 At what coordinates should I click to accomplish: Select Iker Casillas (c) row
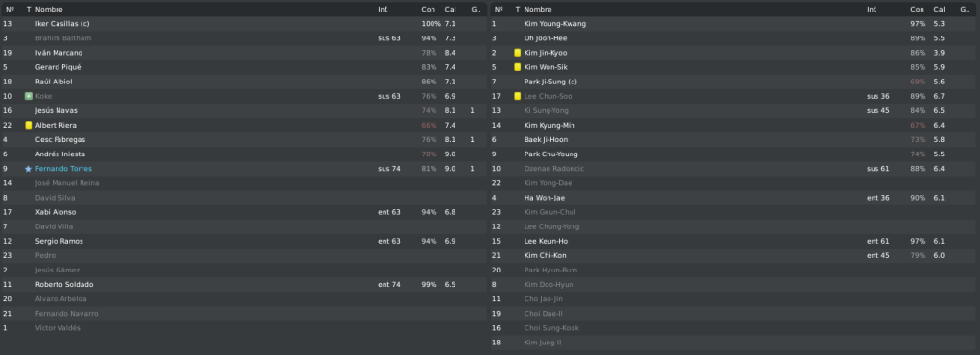[x=244, y=24]
